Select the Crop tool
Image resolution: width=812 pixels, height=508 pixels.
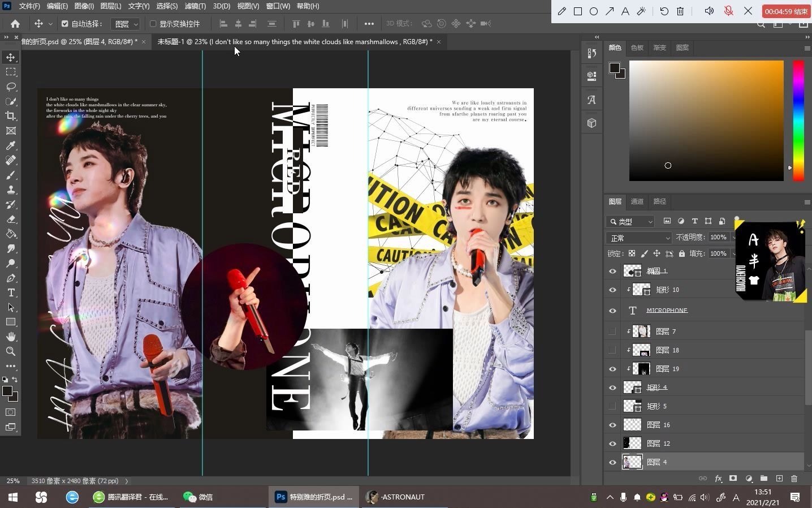pyautogui.click(x=11, y=116)
